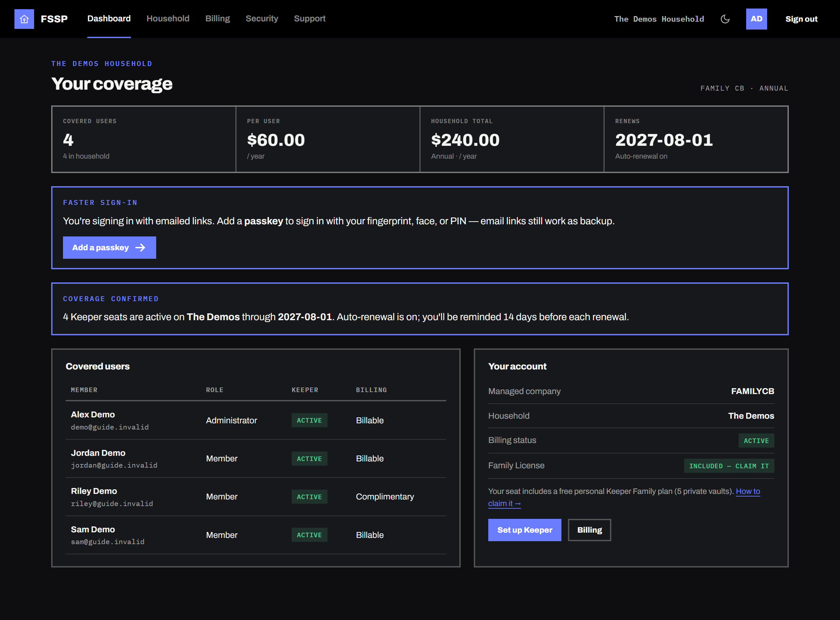Click Sign out

801,19
